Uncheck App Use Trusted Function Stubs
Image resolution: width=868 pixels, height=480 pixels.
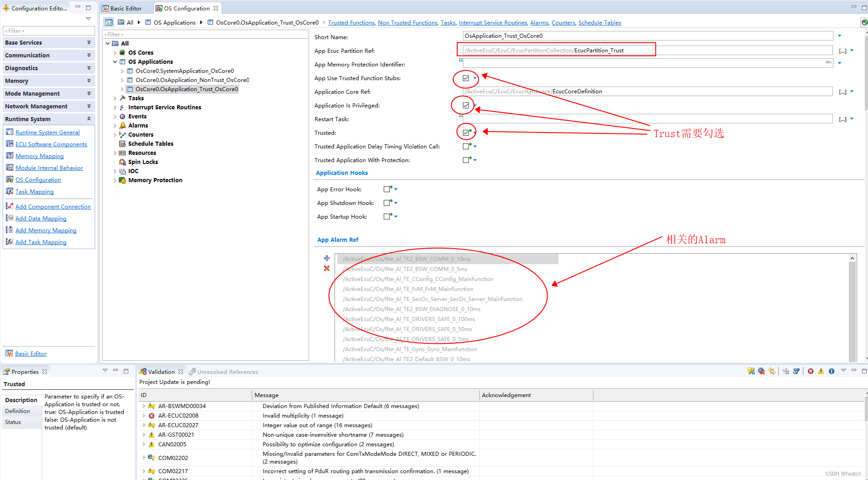465,78
